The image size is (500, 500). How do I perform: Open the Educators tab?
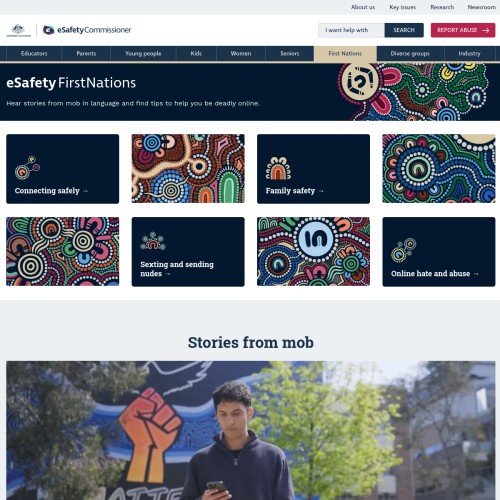34,54
